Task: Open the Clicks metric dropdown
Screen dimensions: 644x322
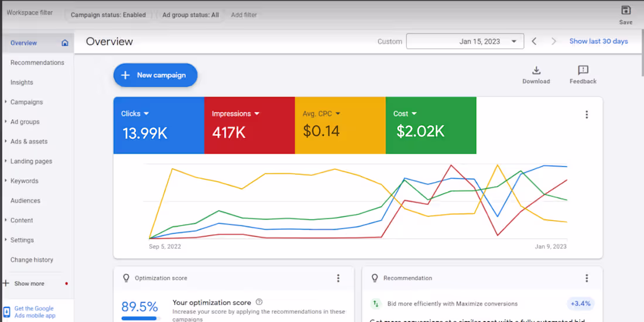Action: point(146,114)
